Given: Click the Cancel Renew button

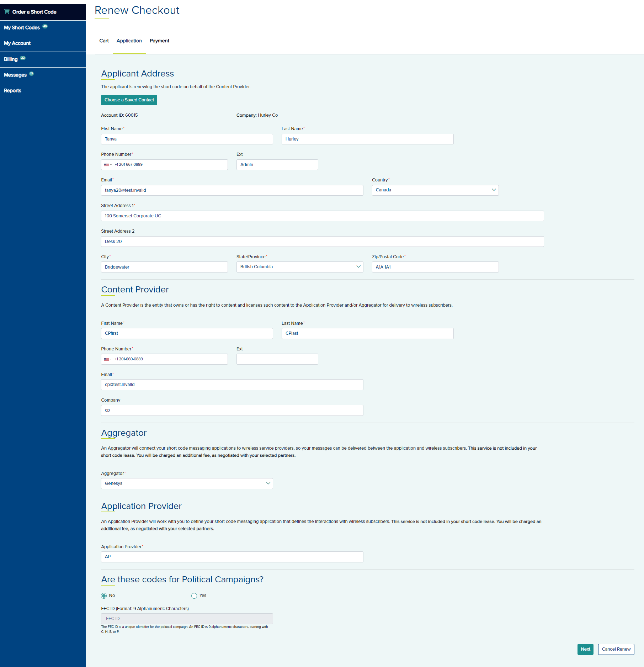Looking at the screenshot, I should [x=616, y=649].
